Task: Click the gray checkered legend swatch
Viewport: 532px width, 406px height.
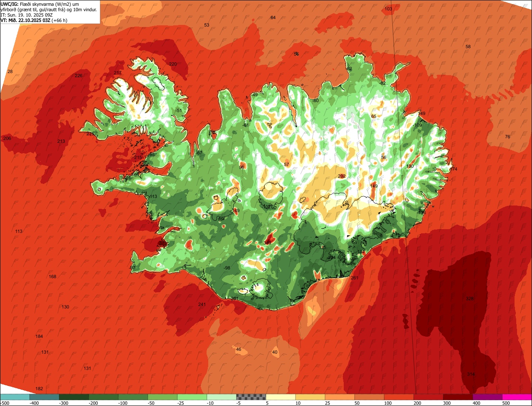Action: 251,396
